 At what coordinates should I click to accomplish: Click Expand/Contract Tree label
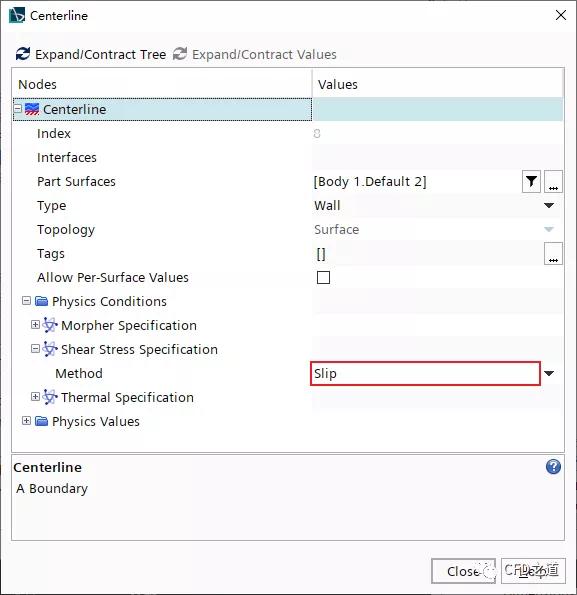coord(101,54)
